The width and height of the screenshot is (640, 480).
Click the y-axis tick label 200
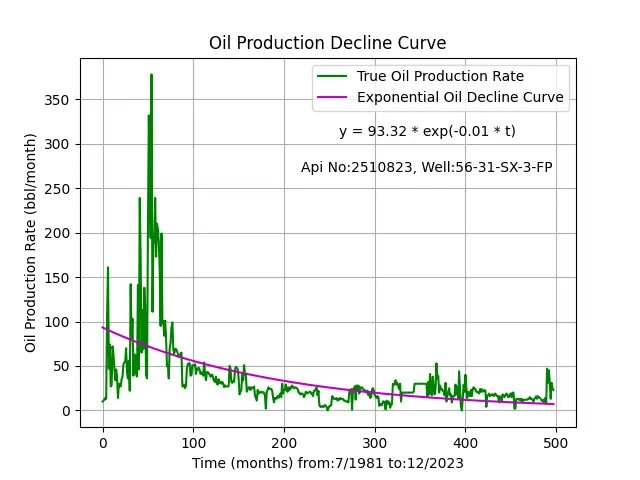tap(57, 233)
